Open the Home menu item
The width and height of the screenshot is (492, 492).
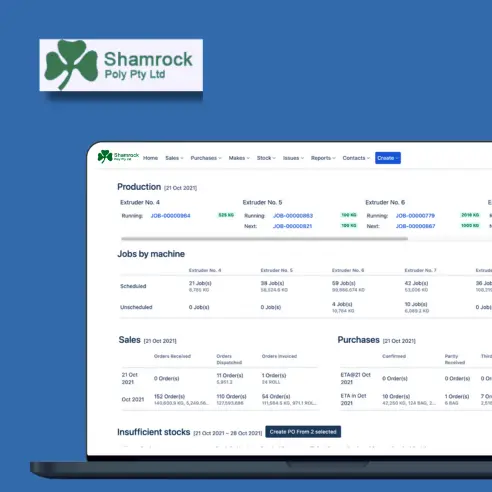pos(150,158)
